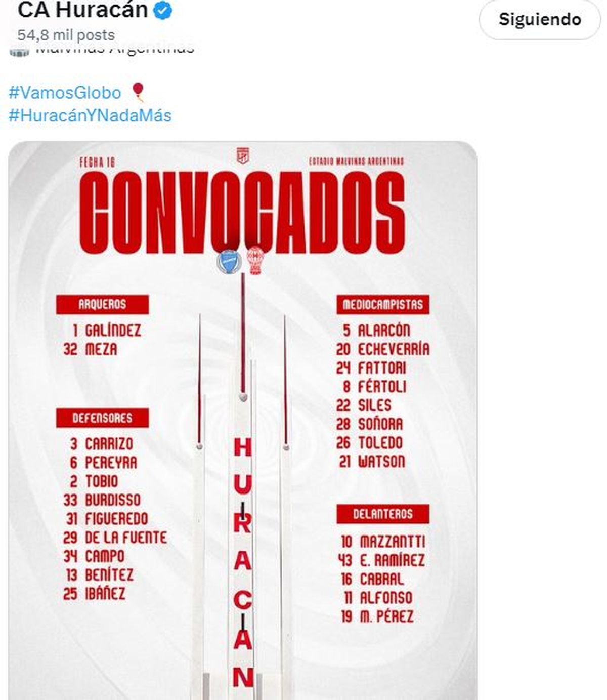Click the MEDIOCAMPISTAS section header
This screenshot has width=607, height=700.
[x=382, y=304]
